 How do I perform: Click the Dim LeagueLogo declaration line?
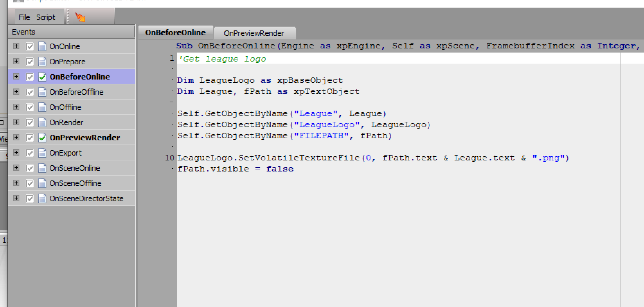tap(260, 81)
